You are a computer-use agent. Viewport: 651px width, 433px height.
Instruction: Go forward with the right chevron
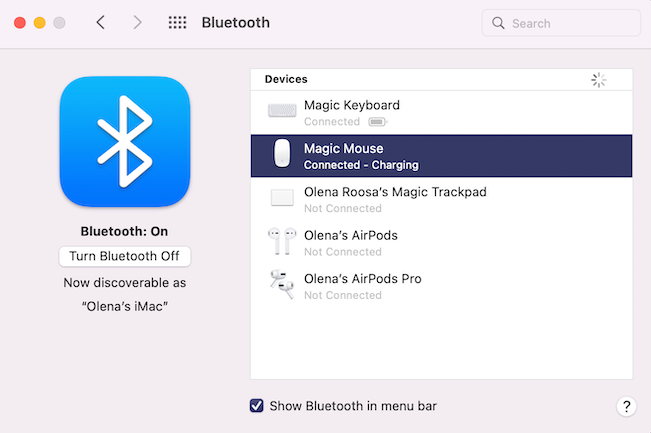pyautogui.click(x=138, y=23)
